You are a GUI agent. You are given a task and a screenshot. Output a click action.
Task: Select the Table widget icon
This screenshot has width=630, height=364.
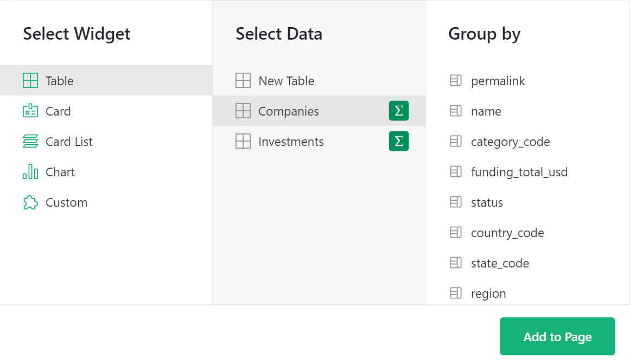tap(30, 81)
